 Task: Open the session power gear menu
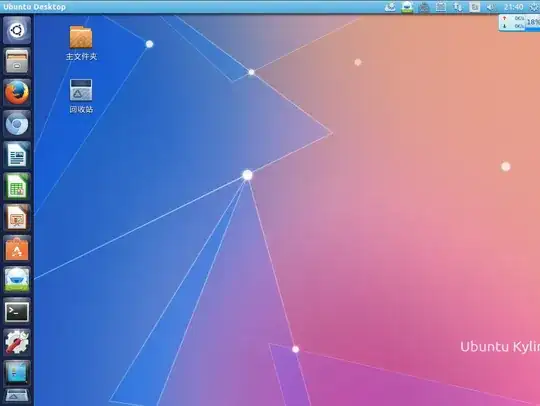tap(534, 7)
